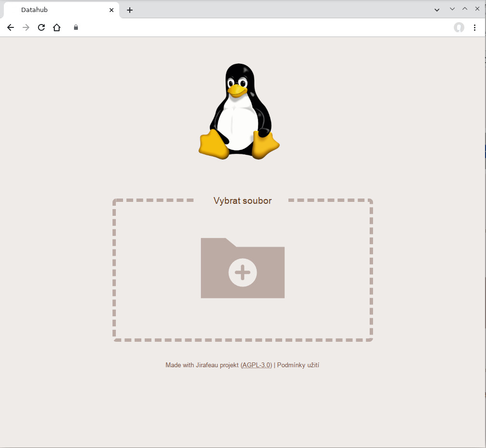Open a new browser tab
The image size is (486, 448).
point(130,10)
